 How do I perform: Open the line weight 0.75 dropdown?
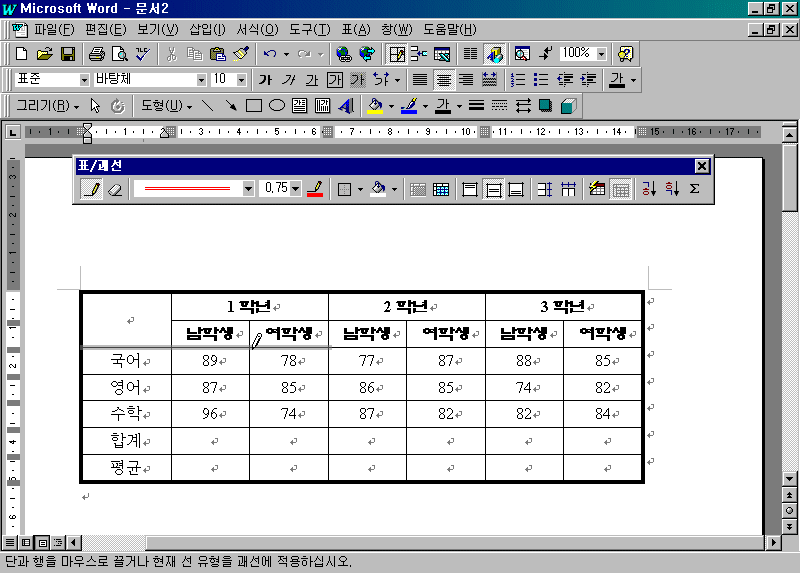pos(295,189)
